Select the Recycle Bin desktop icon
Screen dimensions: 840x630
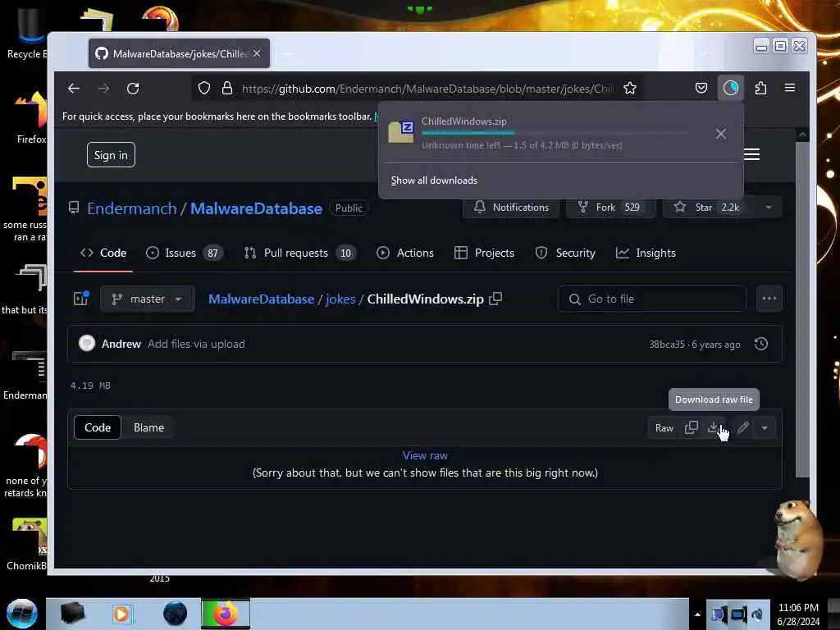coord(27,33)
